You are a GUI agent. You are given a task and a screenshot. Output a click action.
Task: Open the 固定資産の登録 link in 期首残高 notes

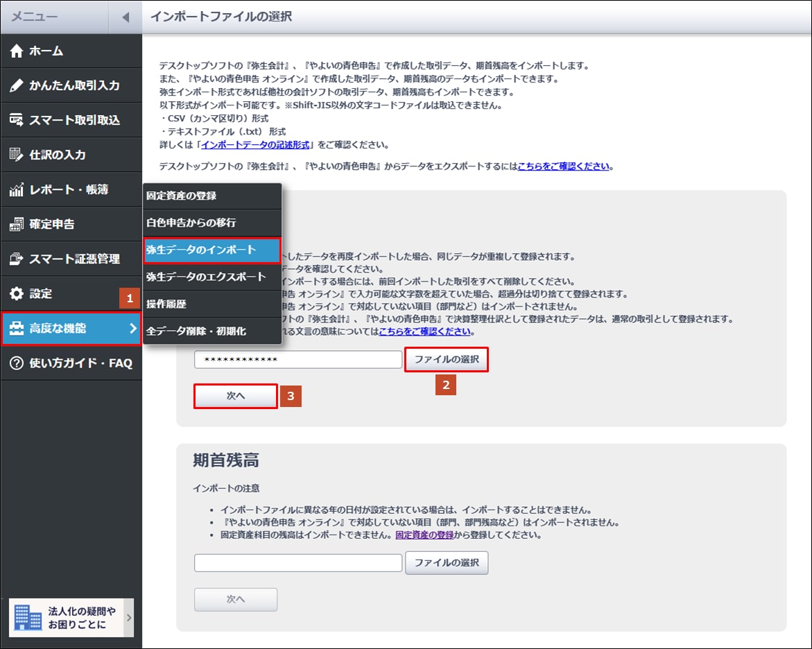coord(424,535)
